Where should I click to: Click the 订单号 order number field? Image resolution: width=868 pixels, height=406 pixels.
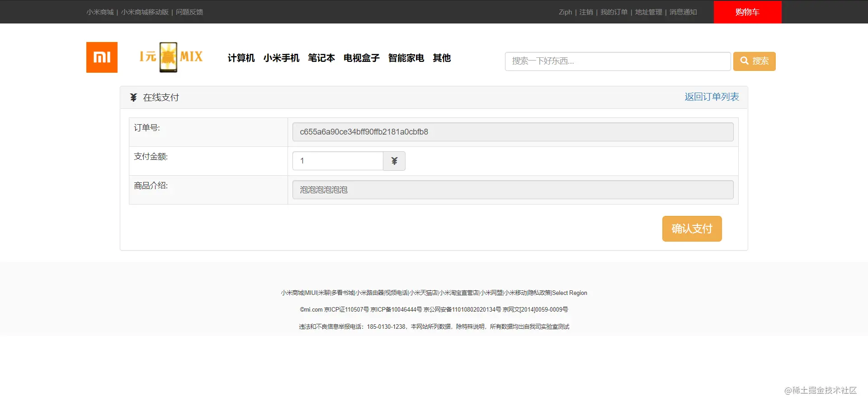coord(513,132)
